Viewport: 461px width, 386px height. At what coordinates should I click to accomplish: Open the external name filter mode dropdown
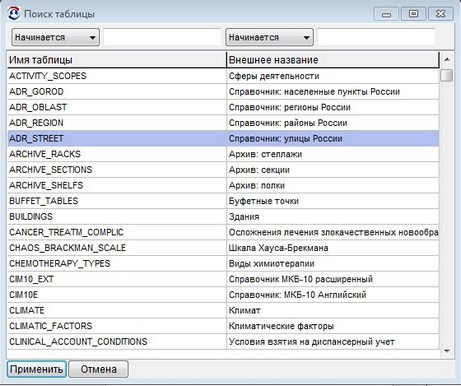269,37
